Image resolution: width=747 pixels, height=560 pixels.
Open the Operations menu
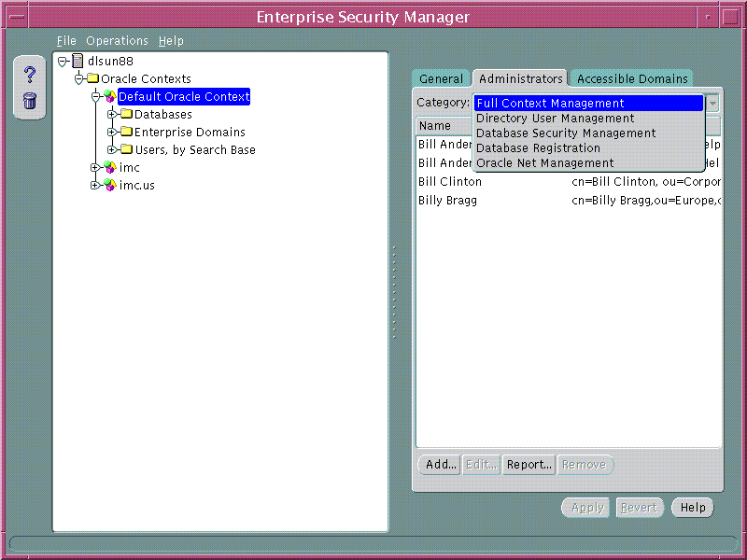(118, 41)
